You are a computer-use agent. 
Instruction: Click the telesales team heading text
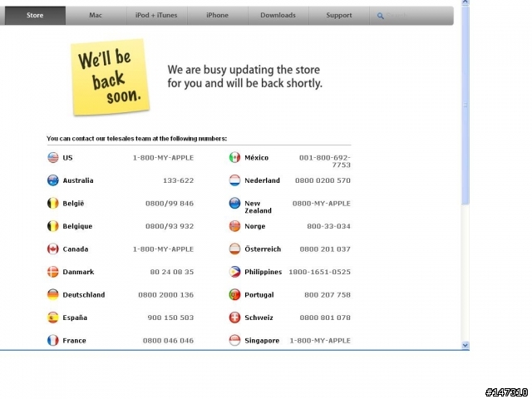[136, 139]
